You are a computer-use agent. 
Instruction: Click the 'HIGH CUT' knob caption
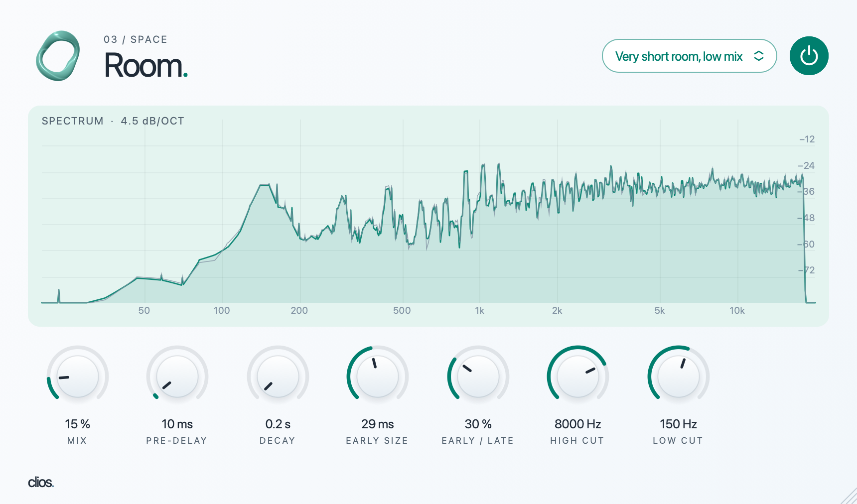click(577, 441)
